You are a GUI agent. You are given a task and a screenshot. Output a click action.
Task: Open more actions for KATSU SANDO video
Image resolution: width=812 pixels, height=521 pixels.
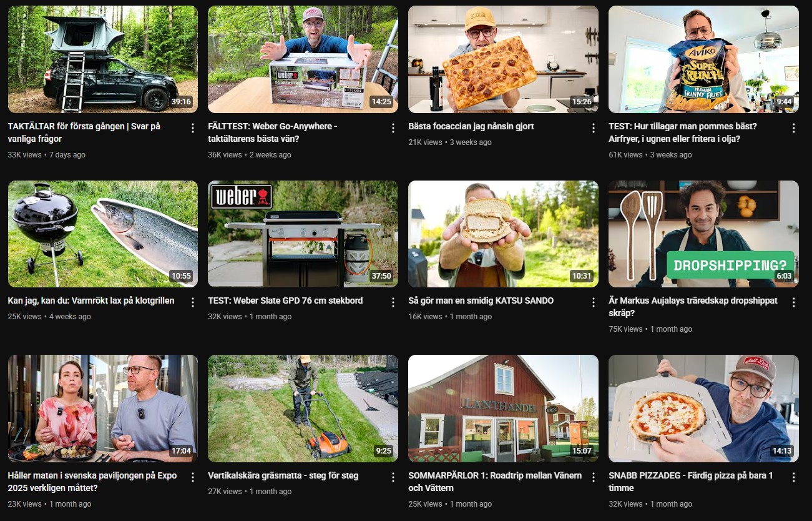tap(594, 302)
